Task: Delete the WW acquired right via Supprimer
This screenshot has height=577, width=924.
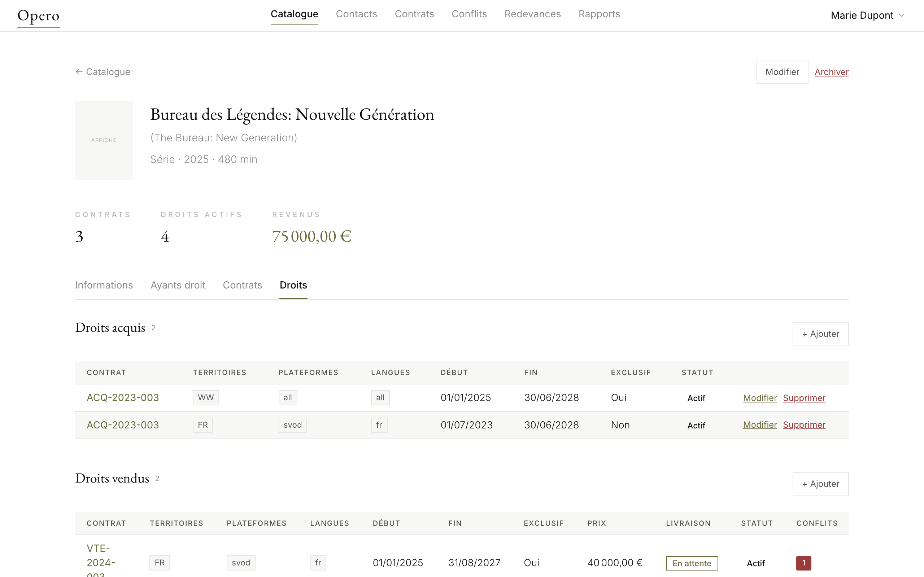Action: click(x=804, y=398)
